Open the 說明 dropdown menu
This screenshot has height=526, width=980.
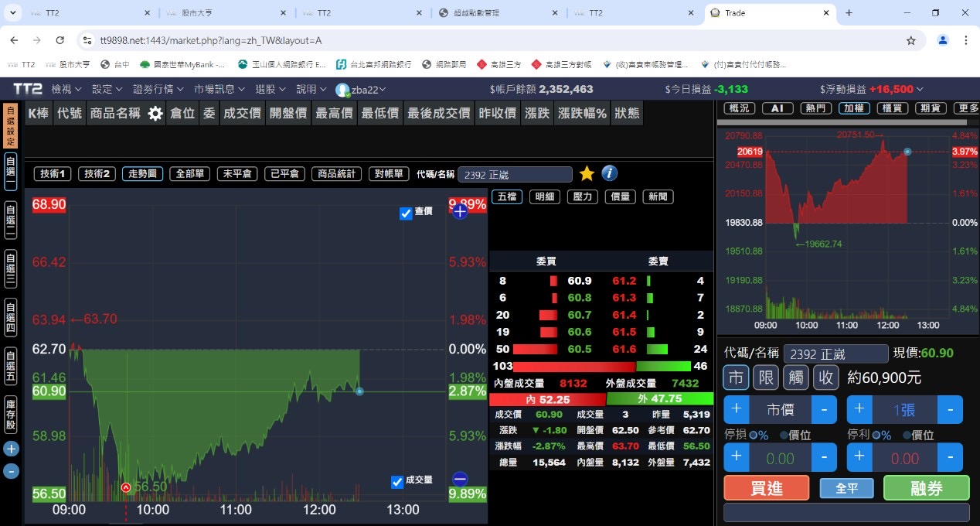coord(311,89)
